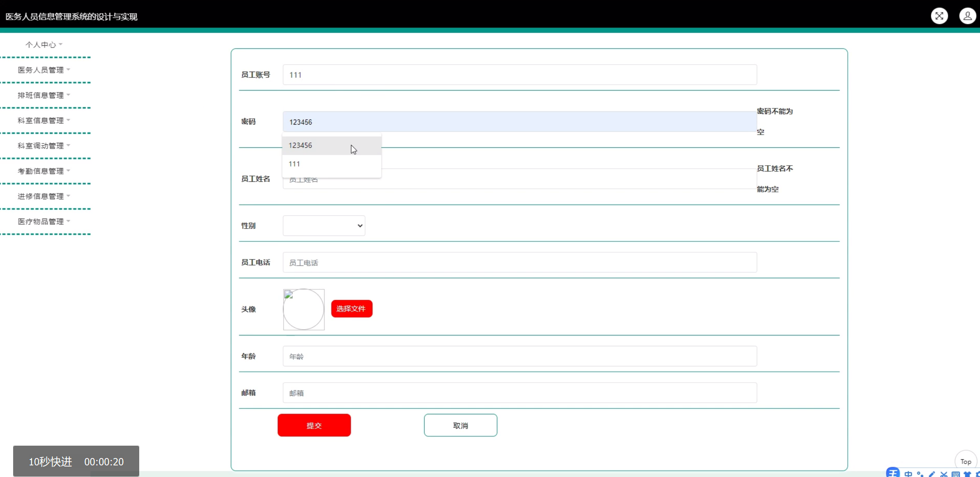
Task: Click the IME skin shirt icon
Action: 967,474
